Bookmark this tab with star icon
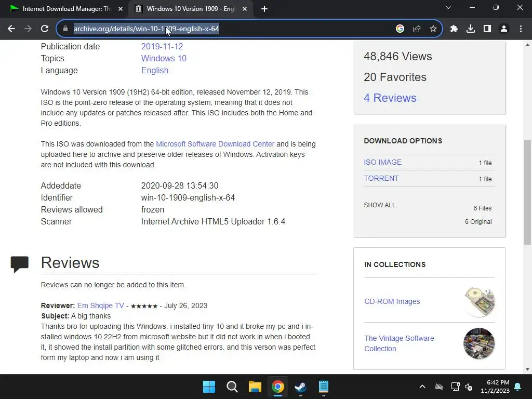532x399 pixels. tap(433, 29)
